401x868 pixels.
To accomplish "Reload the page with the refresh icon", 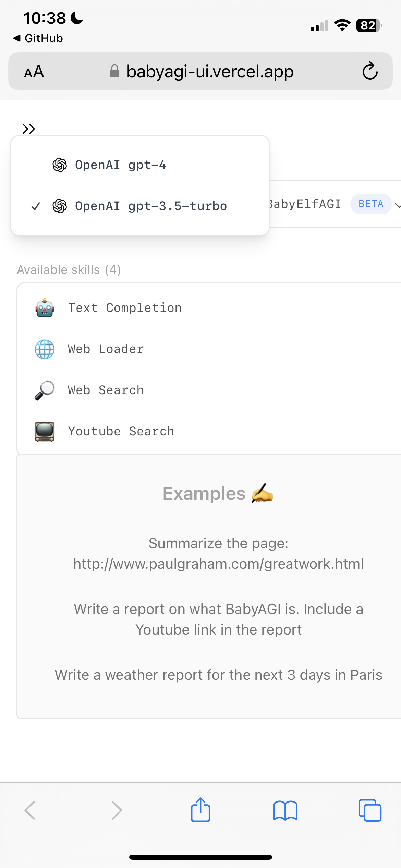I will pyautogui.click(x=370, y=71).
